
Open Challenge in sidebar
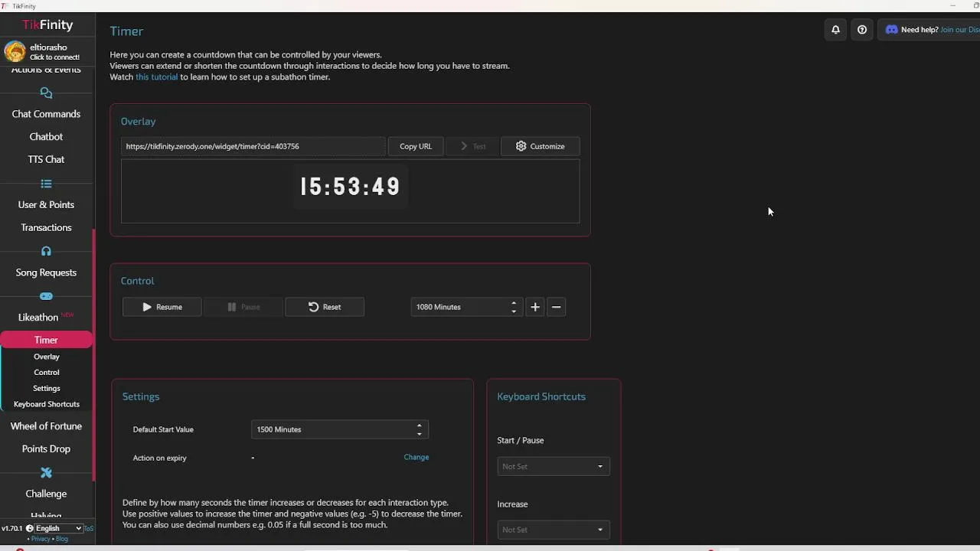pyautogui.click(x=46, y=494)
